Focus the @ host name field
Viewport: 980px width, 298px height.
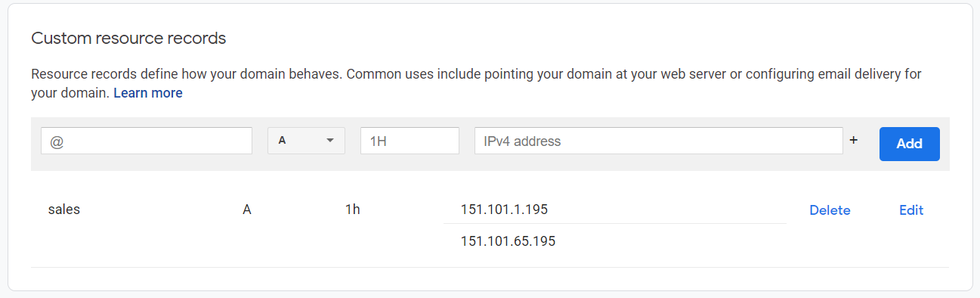(147, 141)
